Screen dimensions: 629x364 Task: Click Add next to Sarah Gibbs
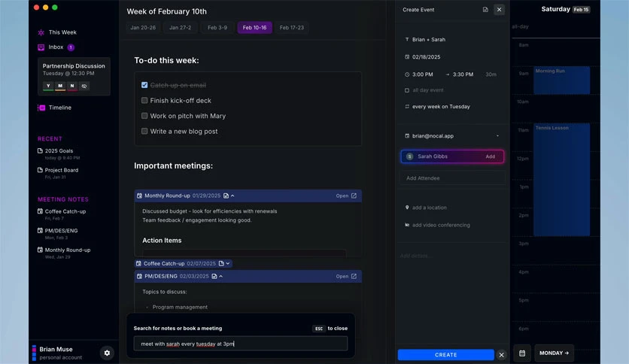[491, 156]
